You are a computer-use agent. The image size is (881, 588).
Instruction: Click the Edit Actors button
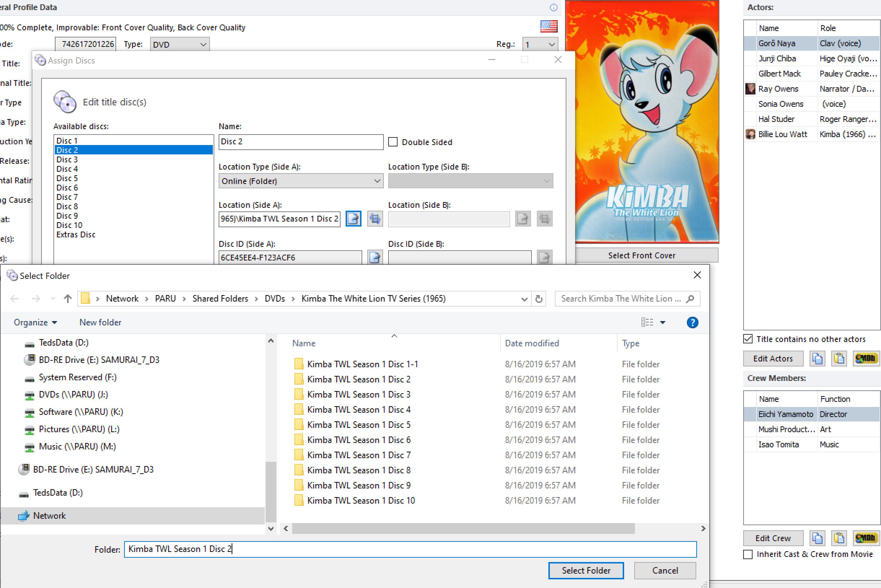click(773, 359)
